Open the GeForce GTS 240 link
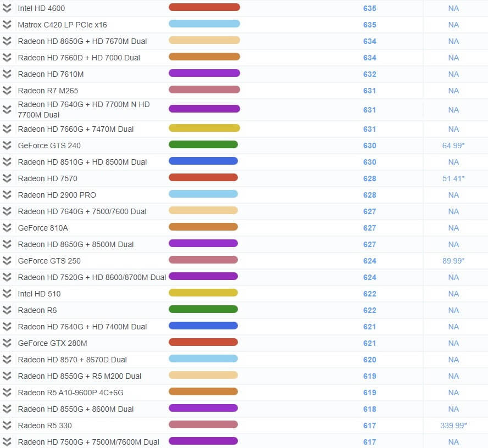The image size is (488, 448). (49, 146)
